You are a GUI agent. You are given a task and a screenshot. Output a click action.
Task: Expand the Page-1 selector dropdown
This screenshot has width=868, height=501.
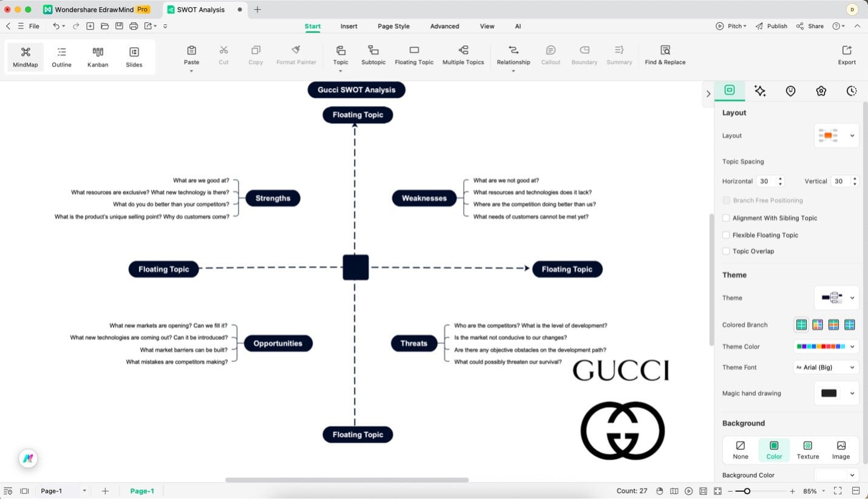click(84, 491)
